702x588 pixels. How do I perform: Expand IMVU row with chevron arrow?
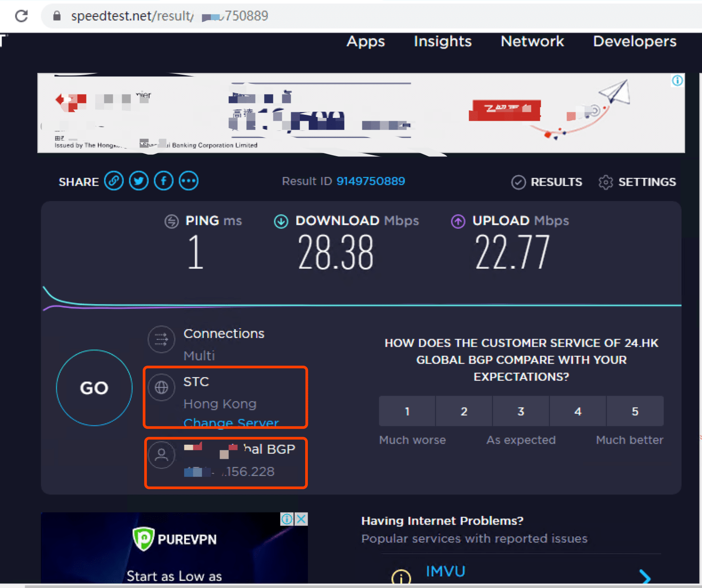pos(645,576)
